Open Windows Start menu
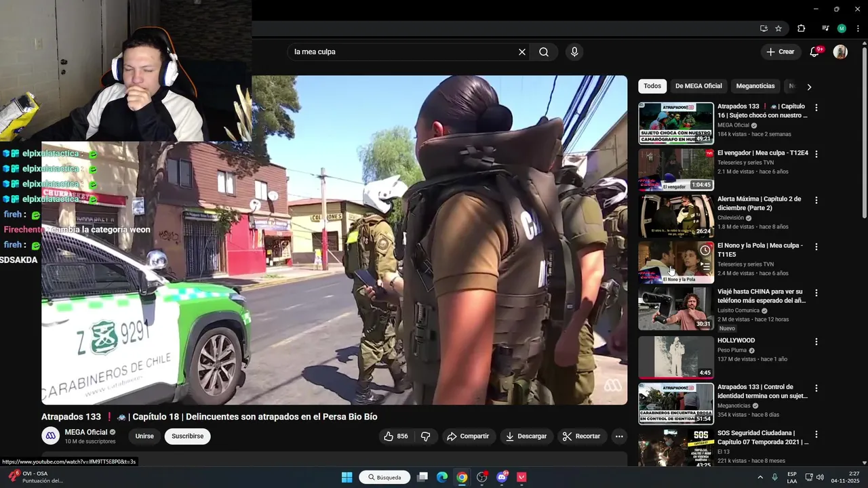This screenshot has height=488, width=868. (347, 477)
